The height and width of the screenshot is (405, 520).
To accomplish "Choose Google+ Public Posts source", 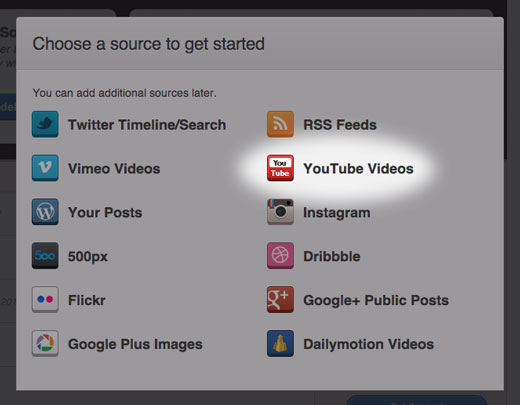I will (376, 300).
